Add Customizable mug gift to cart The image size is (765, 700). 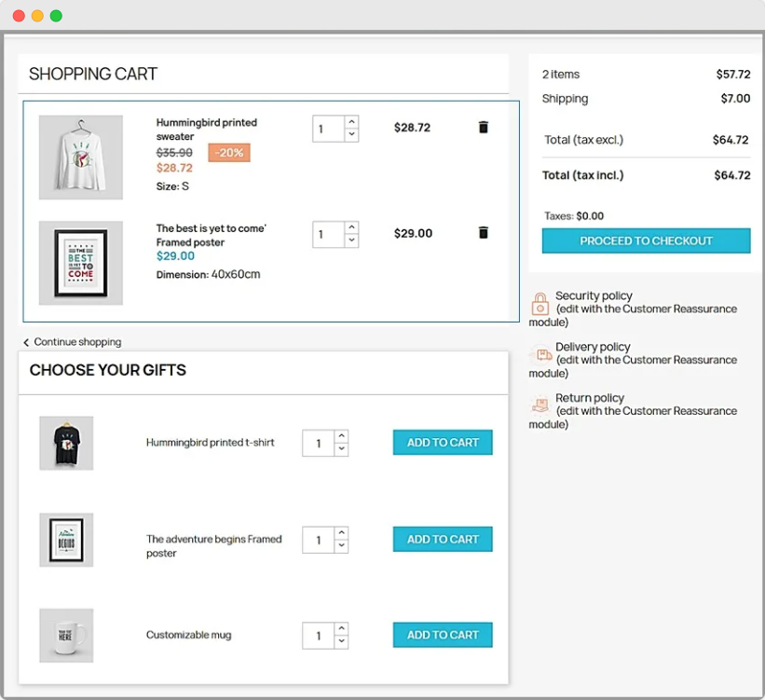click(443, 635)
